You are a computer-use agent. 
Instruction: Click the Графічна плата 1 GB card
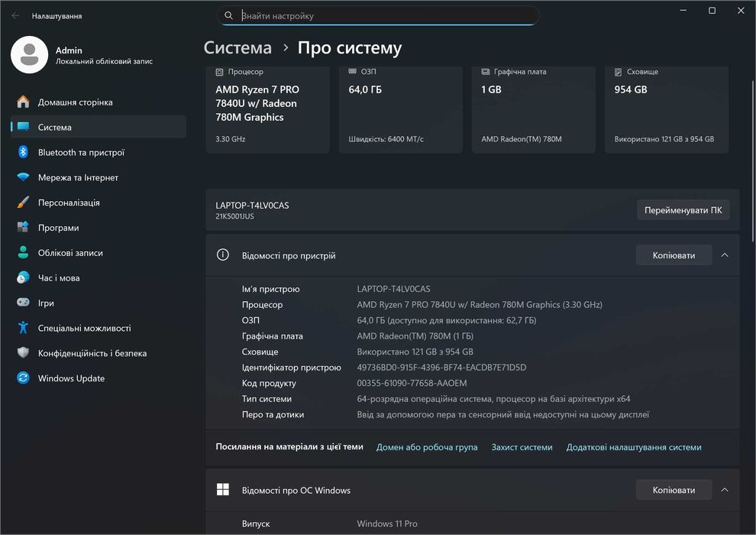[x=533, y=110]
